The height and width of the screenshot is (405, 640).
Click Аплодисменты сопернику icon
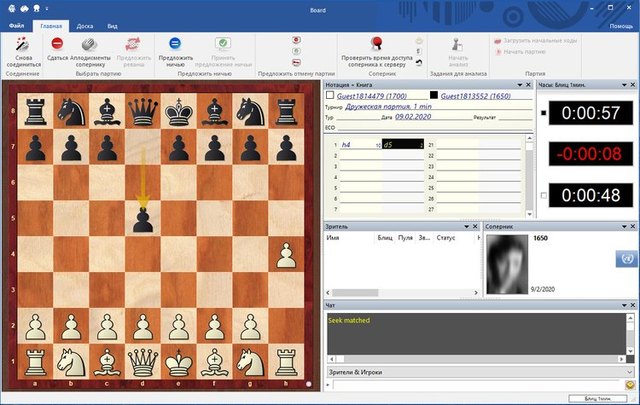point(90,44)
